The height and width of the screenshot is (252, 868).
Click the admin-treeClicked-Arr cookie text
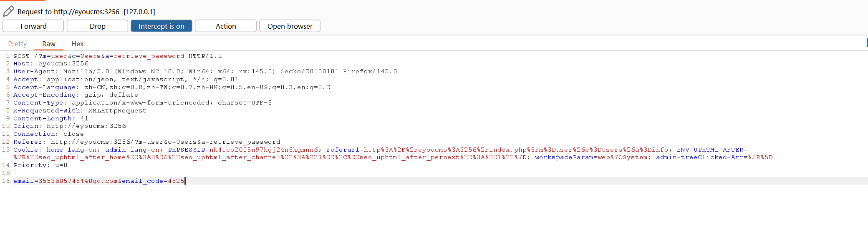click(714, 157)
